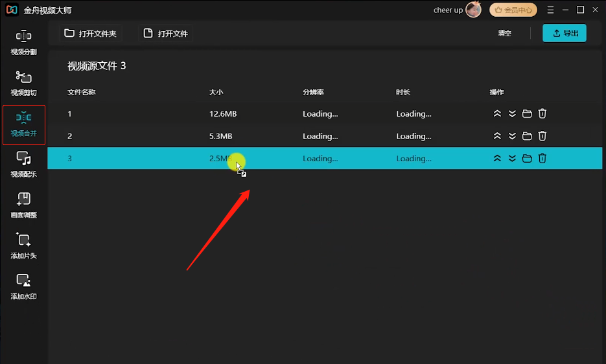Click the 操作 column header
Screen dimensions: 606x364
(x=496, y=93)
